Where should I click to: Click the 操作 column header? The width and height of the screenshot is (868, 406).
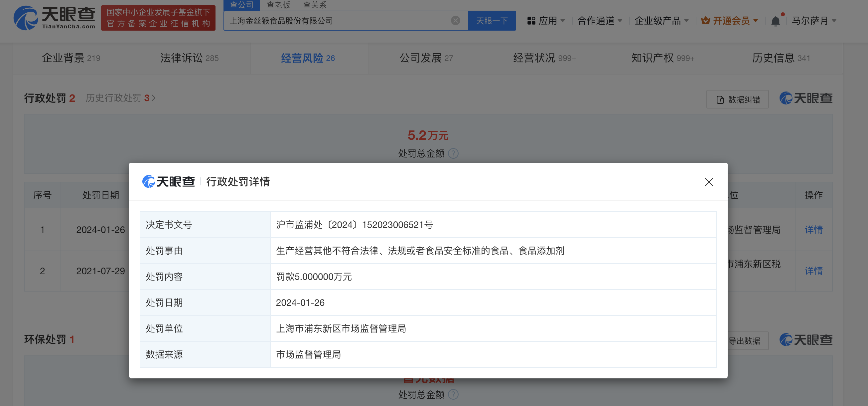click(813, 195)
